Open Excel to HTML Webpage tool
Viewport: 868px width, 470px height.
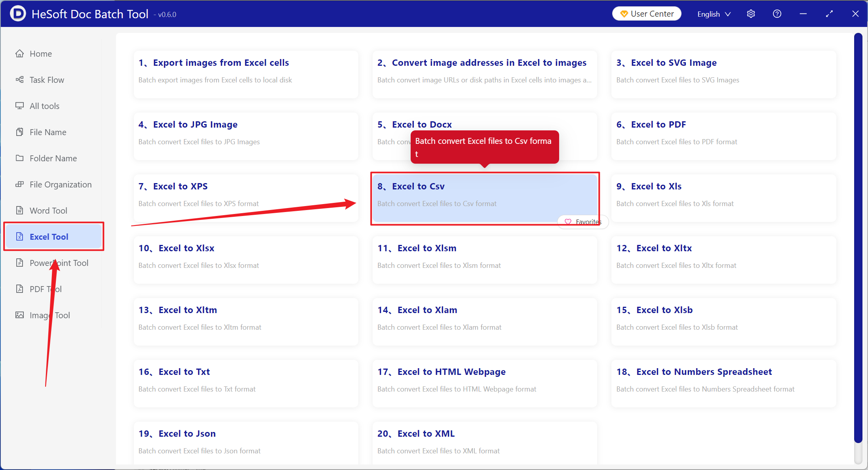[x=485, y=384]
